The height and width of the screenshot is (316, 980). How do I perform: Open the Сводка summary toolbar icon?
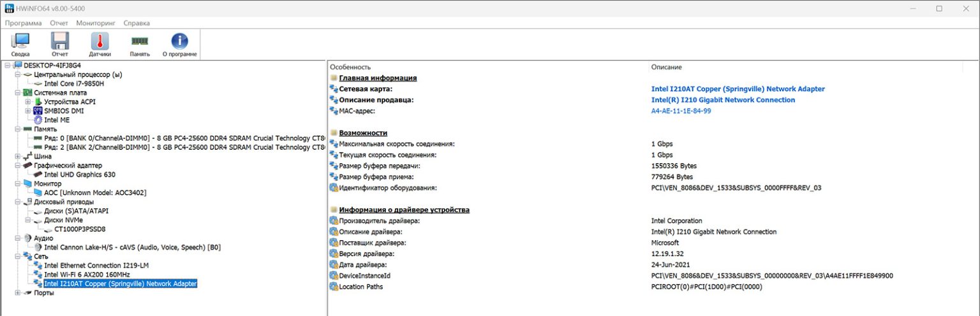20,42
